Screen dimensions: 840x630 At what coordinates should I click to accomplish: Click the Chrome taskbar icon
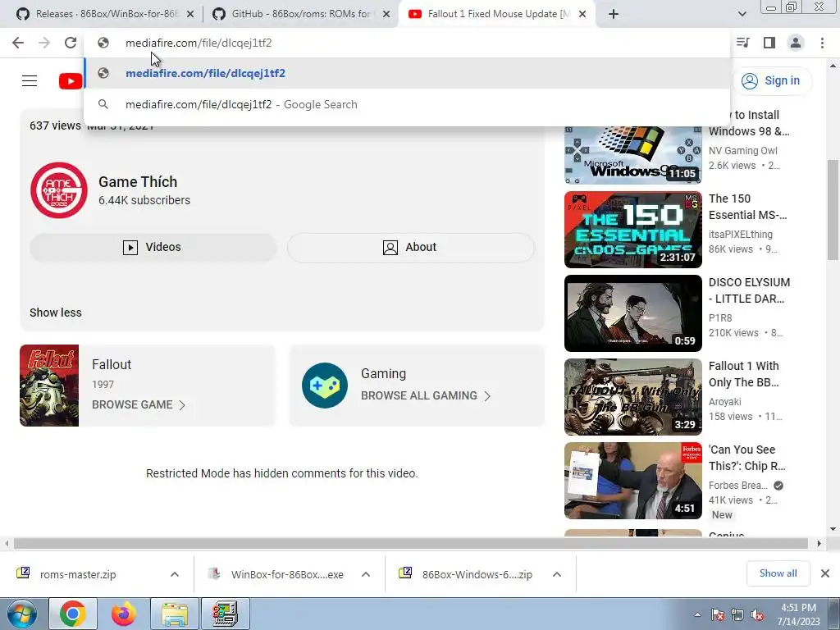point(73,614)
